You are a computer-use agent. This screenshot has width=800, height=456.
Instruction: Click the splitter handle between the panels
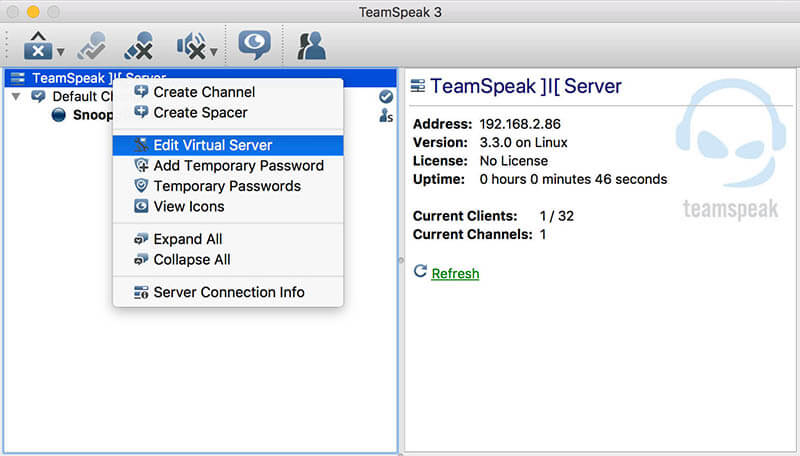pyautogui.click(x=401, y=260)
